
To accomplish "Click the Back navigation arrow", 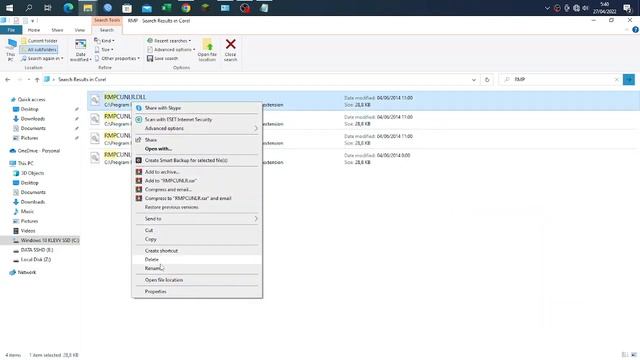I will pyautogui.click(x=8, y=80).
